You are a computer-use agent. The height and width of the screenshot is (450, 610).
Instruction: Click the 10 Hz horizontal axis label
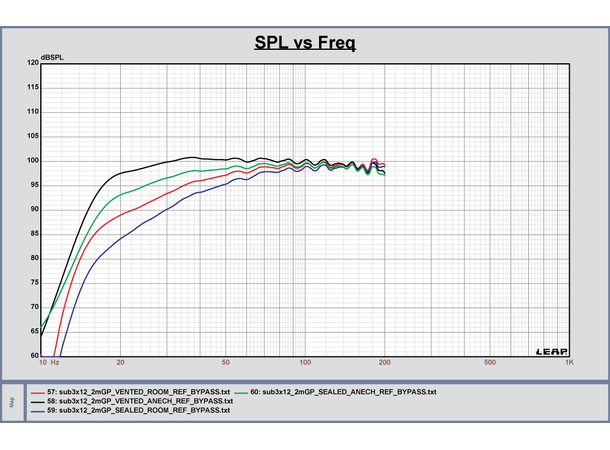coord(49,362)
